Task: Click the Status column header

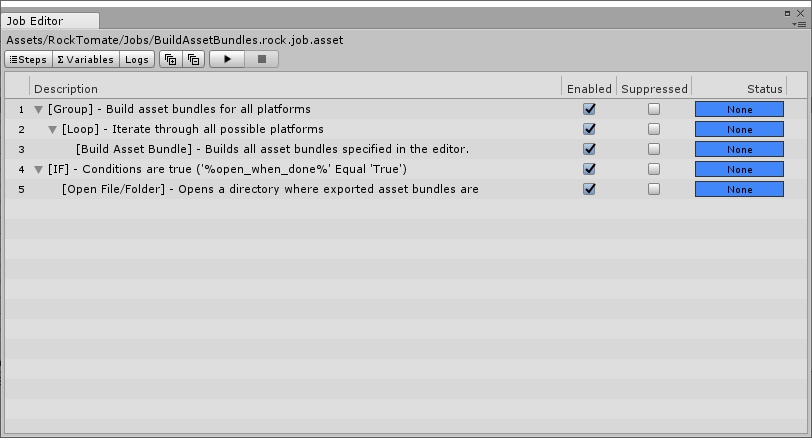Action: pyautogui.click(x=764, y=89)
